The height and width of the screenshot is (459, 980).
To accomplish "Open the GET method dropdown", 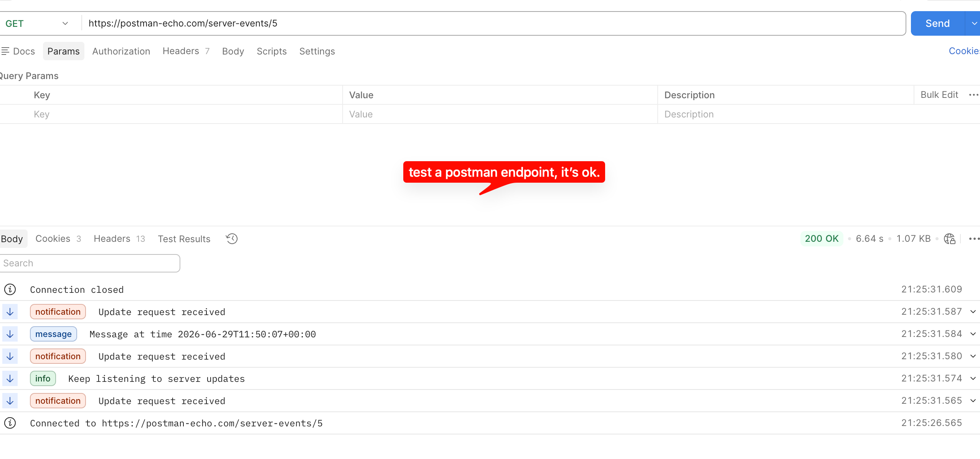I will click(x=36, y=23).
